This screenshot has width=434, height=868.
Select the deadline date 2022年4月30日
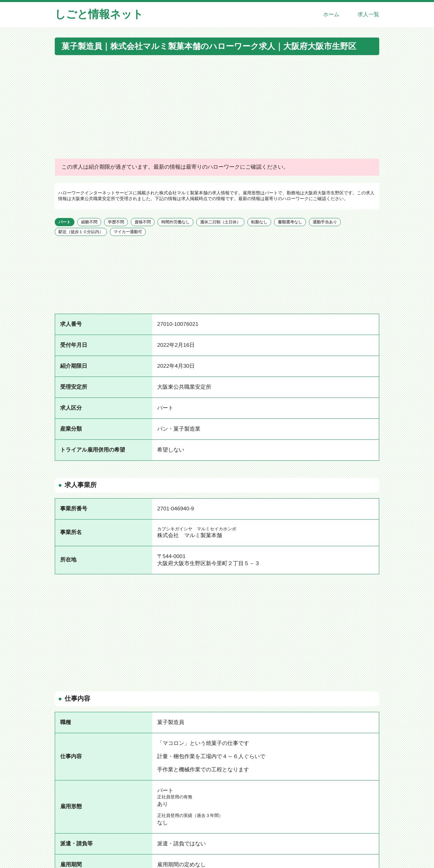(176, 366)
